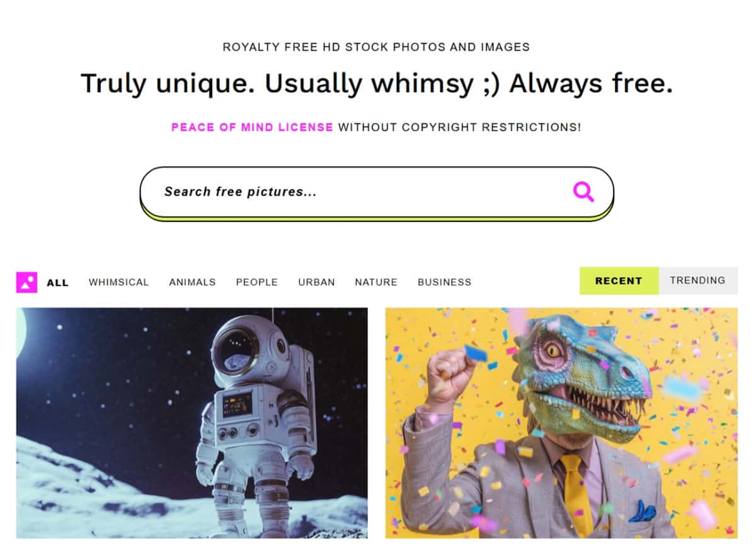This screenshot has width=756, height=554.
Task: Open the PEOPLE category
Action: (257, 282)
